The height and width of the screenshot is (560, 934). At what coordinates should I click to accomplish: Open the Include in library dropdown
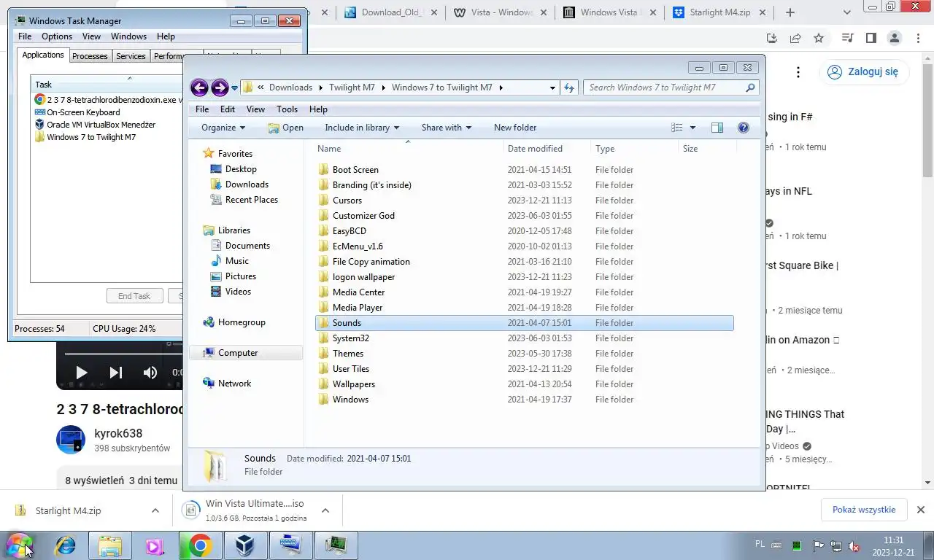(362, 128)
